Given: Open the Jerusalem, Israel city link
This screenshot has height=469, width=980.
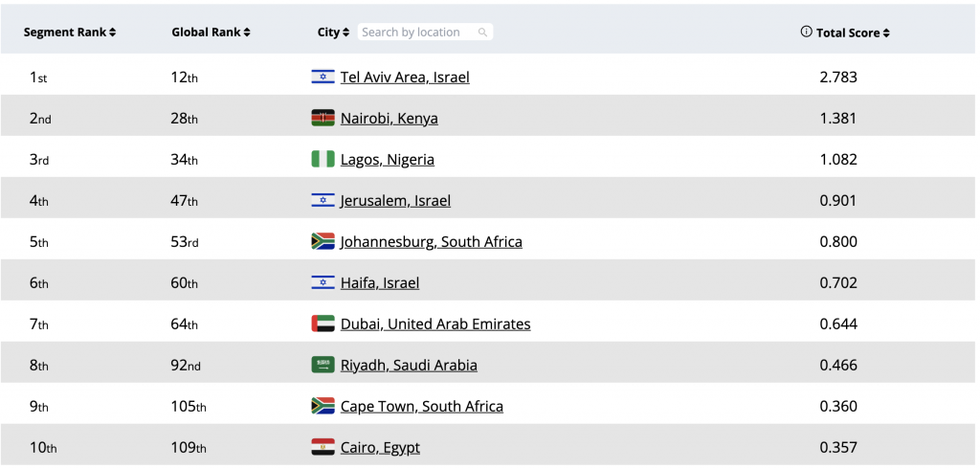Looking at the screenshot, I should coord(395,200).
